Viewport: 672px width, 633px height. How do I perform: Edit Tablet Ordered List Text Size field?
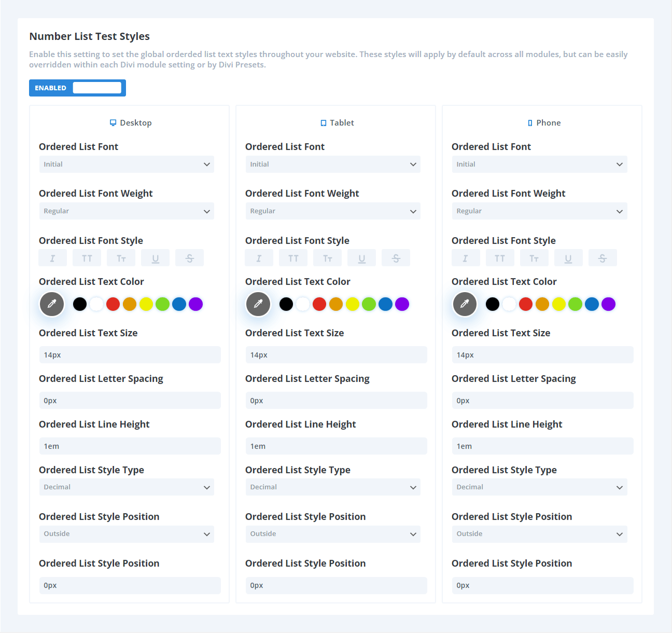pos(337,355)
